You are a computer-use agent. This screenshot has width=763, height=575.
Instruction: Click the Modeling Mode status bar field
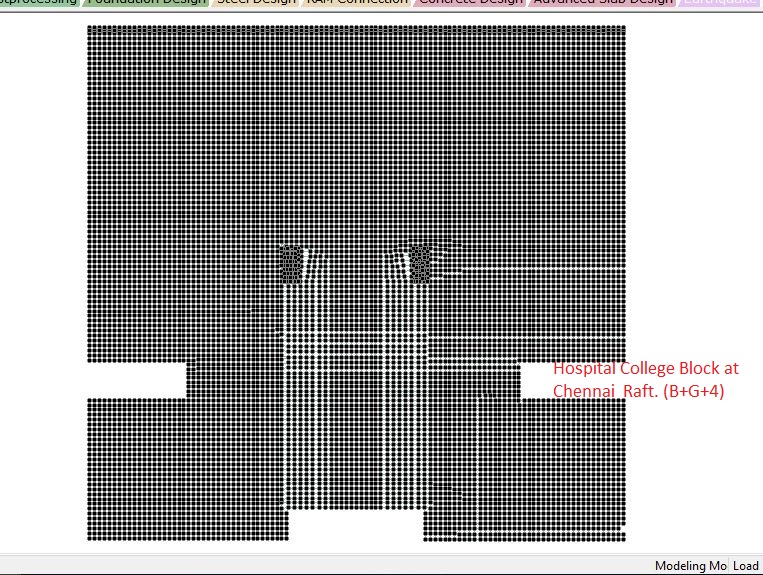pyautogui.click(x=691, y=566)
